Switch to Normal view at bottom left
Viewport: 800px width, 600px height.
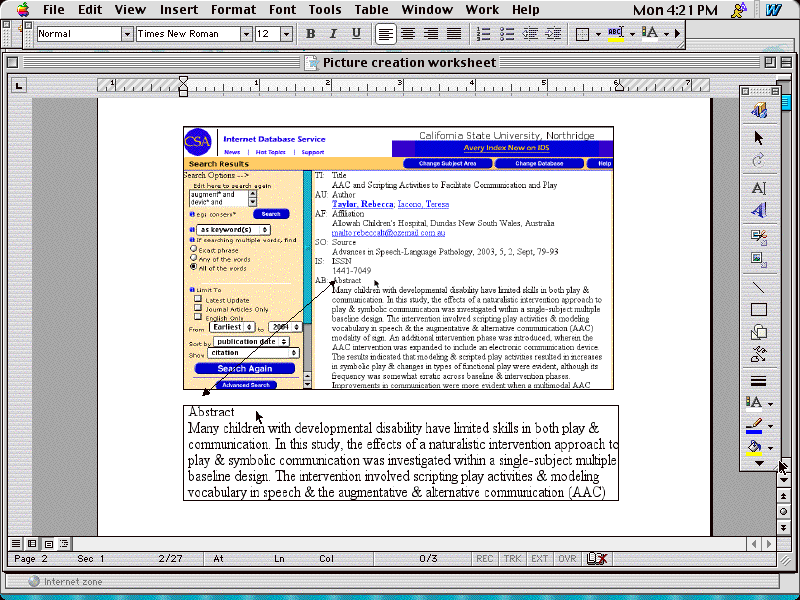(x=16, y=543)
